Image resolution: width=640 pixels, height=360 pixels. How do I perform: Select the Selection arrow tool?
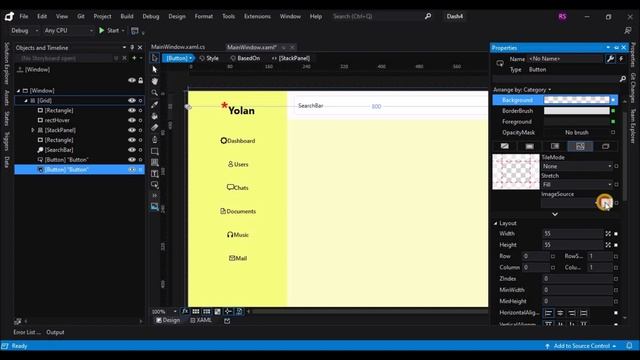(x=155, y=58)
